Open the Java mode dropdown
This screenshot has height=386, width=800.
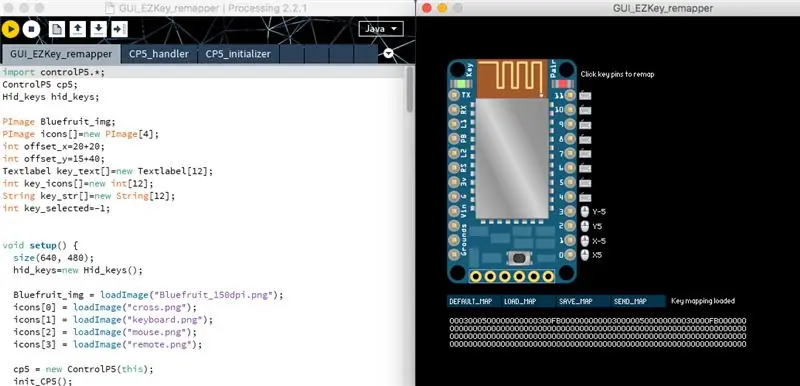[x=381, y=29]
